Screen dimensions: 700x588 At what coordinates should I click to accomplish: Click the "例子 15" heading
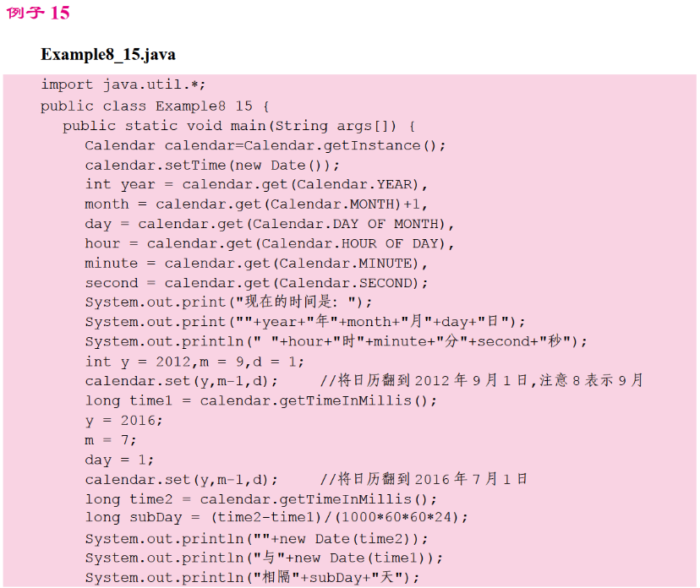point(38,14)
